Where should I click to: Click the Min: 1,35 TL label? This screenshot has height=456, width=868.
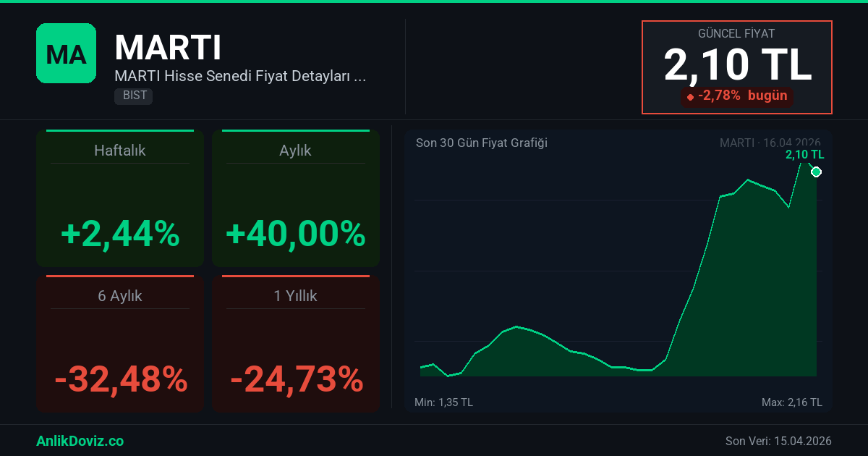pos(443,402)
